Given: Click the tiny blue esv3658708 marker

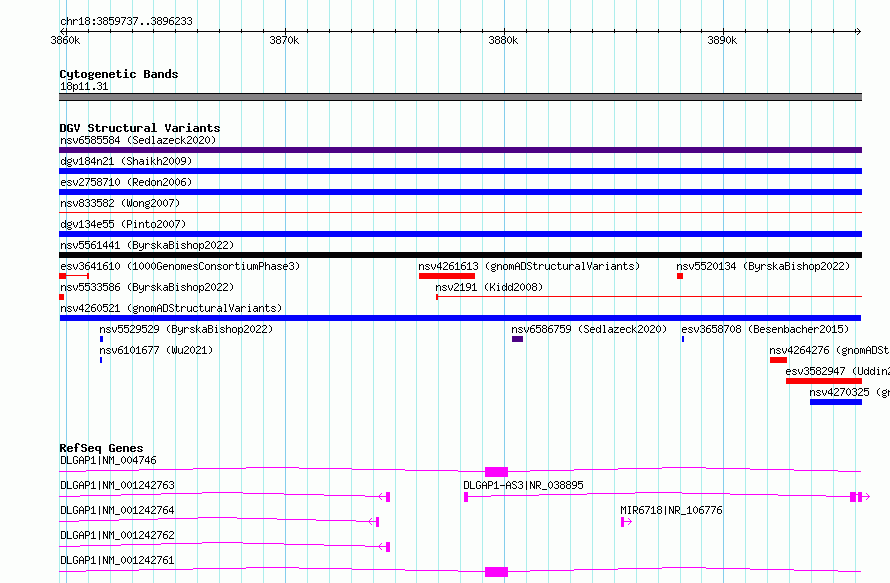Looking at the screenshot, I should click(x=683, y=339).
